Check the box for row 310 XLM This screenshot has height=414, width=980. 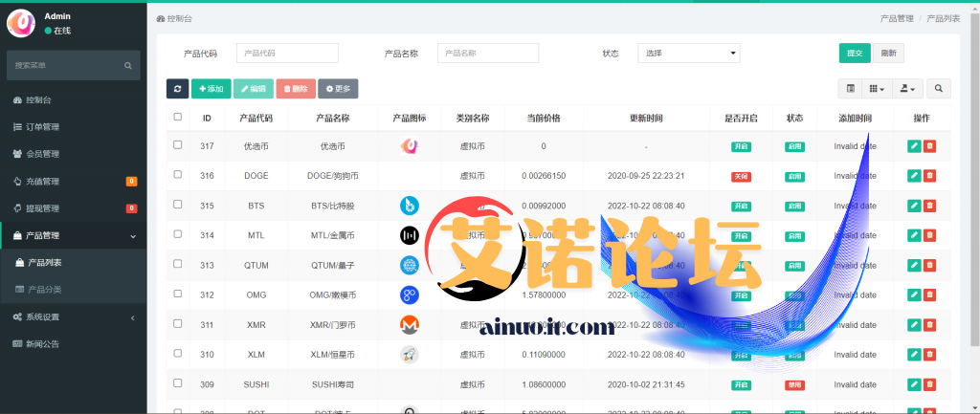click(x=177, y=354)
